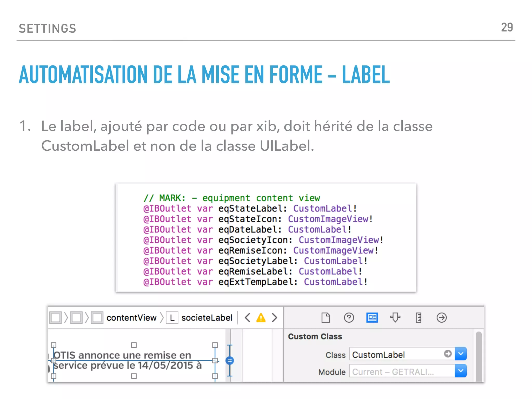The width and height of the screenshot is (532, 399).
Task: Click the eqSocietyLabel outlet code line
Action: pyautogui.click(x=256, y=261)
